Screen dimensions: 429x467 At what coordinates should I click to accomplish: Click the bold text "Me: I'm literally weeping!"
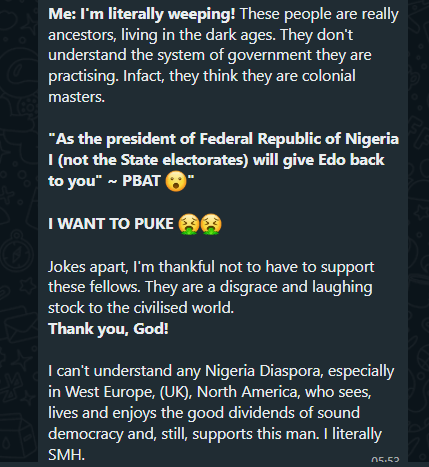click(142, 15)
